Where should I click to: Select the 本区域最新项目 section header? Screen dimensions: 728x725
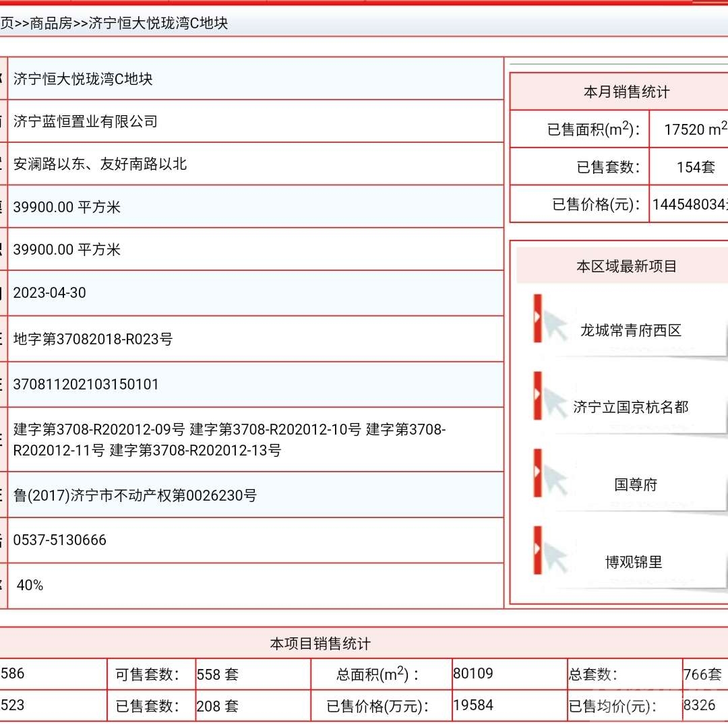(626, 266)
